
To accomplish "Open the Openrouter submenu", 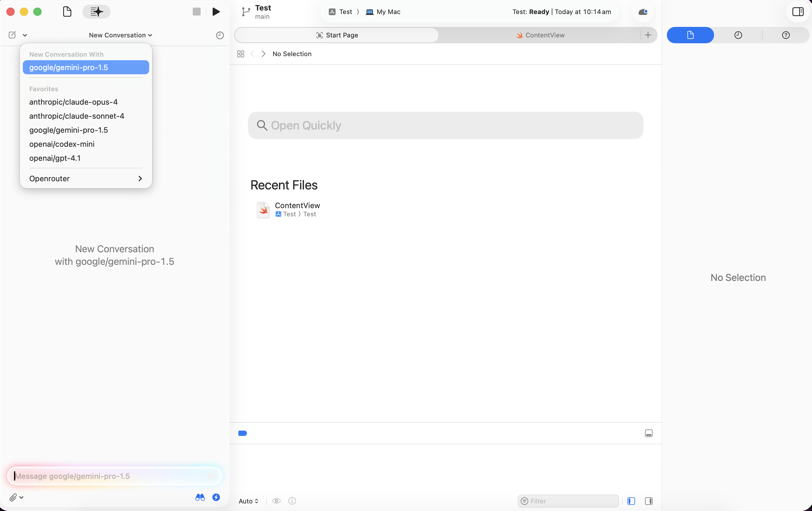I will coord(85,178).
